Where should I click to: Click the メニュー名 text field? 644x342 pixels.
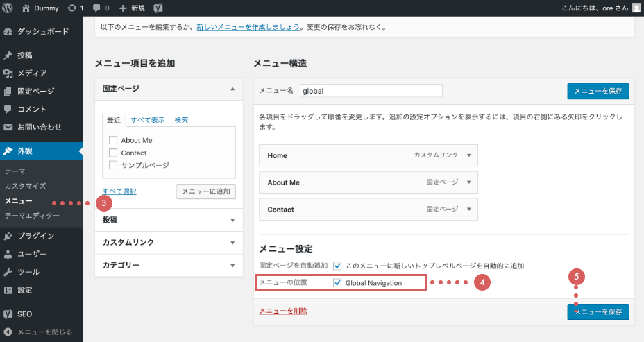click(371, 91)
